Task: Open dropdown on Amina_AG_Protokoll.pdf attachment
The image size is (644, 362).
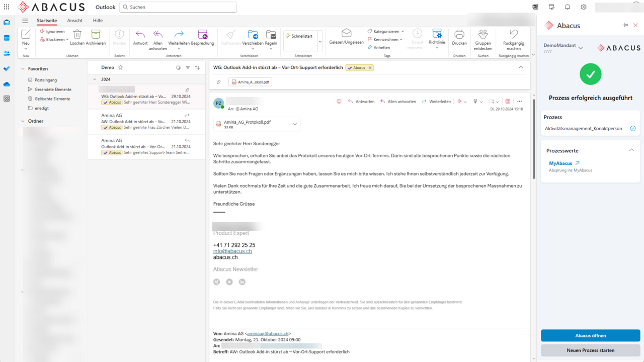Action: pyautogui.click(x=295, y=124)
